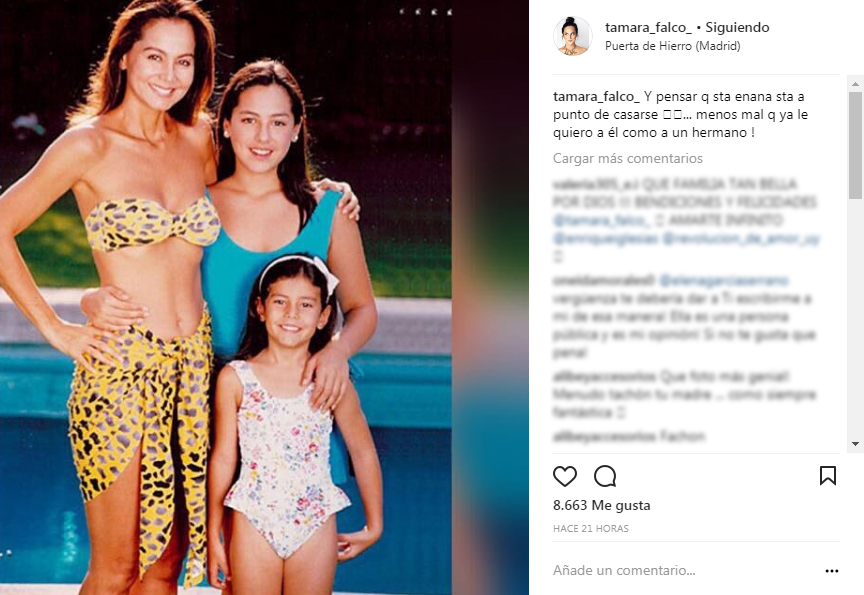Expand Cargar más comentarios
The height and width of the screenshot is (595, 864).
click(628, 159)
